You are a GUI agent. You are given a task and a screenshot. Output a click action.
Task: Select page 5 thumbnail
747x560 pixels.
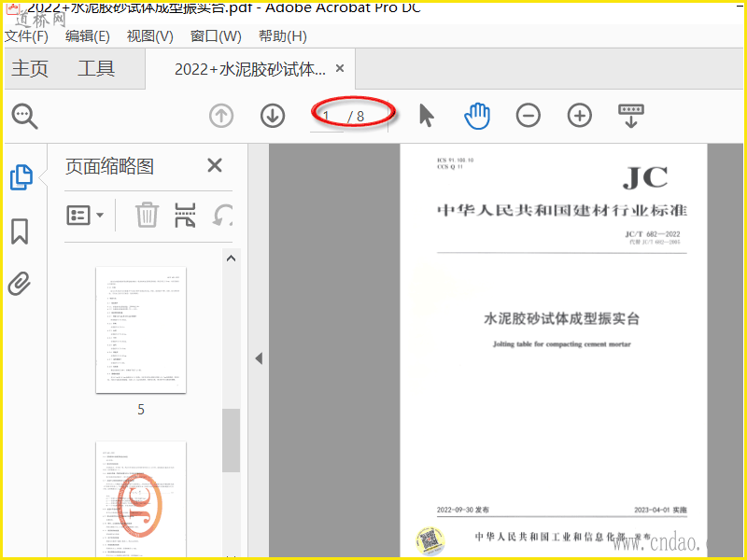[141, 330]
